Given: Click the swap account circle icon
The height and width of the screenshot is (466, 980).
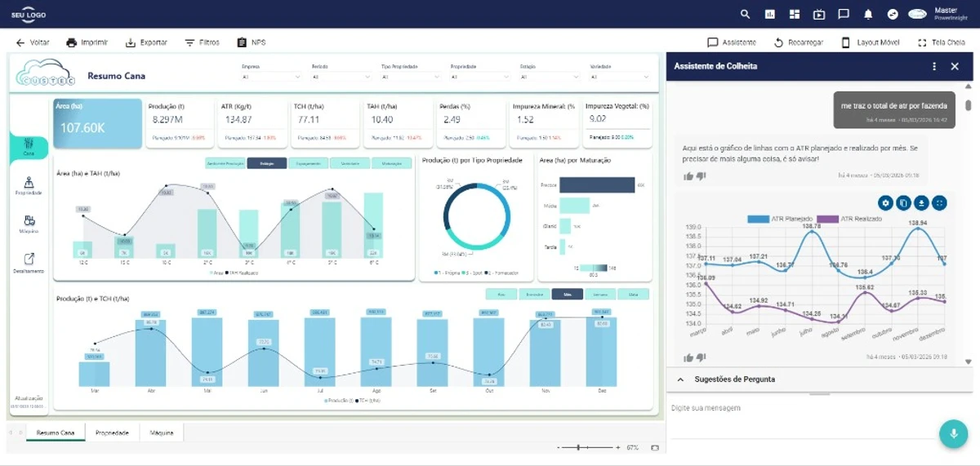Looking at the screenshot, I should click(x=893, y=14).
